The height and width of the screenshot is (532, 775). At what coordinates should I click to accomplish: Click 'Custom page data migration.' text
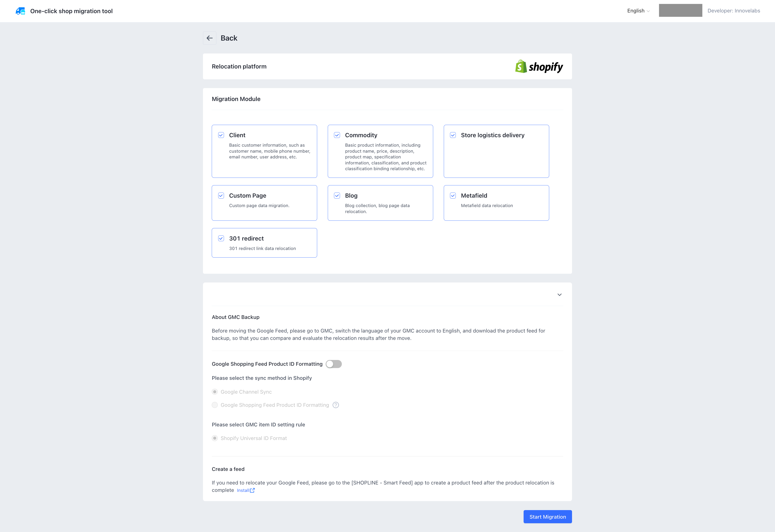pyautogui.click(x=259, y=206)
